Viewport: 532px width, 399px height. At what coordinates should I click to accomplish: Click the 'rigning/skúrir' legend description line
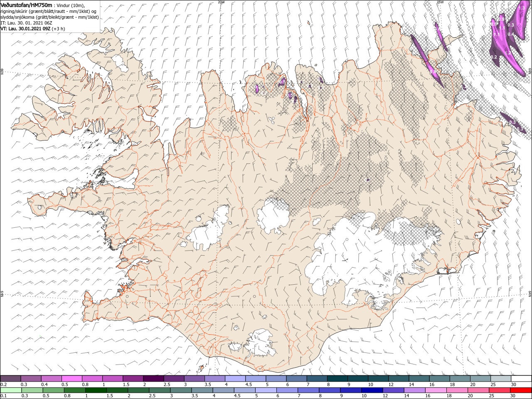pyautogui.click(x=49, y=11)
